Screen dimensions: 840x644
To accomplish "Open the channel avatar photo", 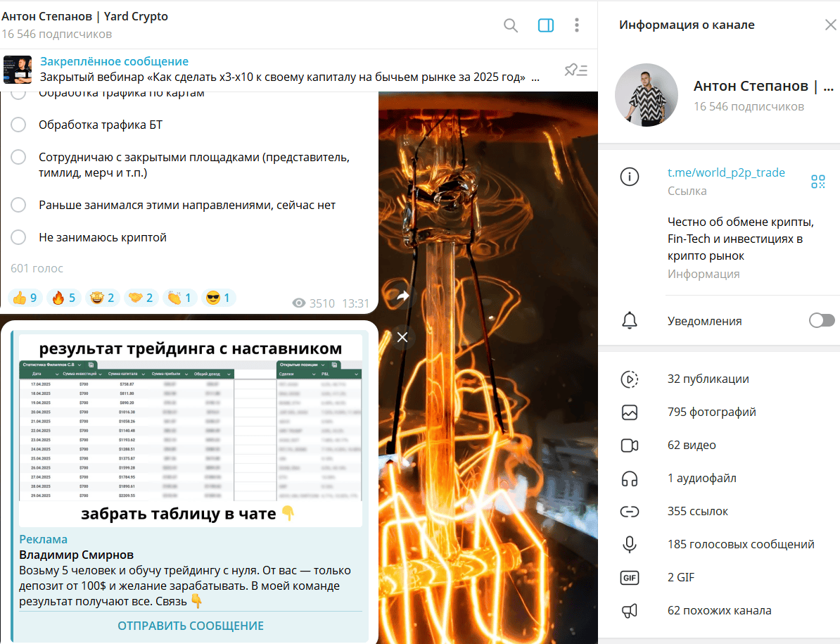I will (646, 95).
